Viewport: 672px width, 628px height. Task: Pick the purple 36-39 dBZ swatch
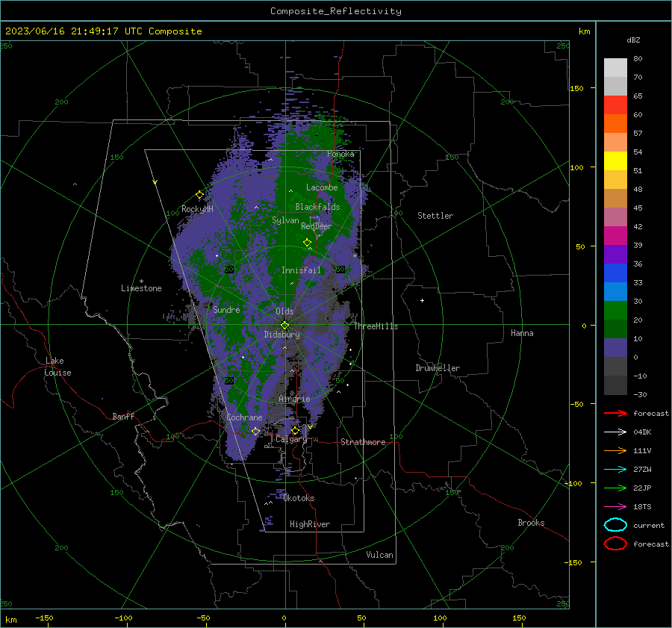tap(615, 255)
